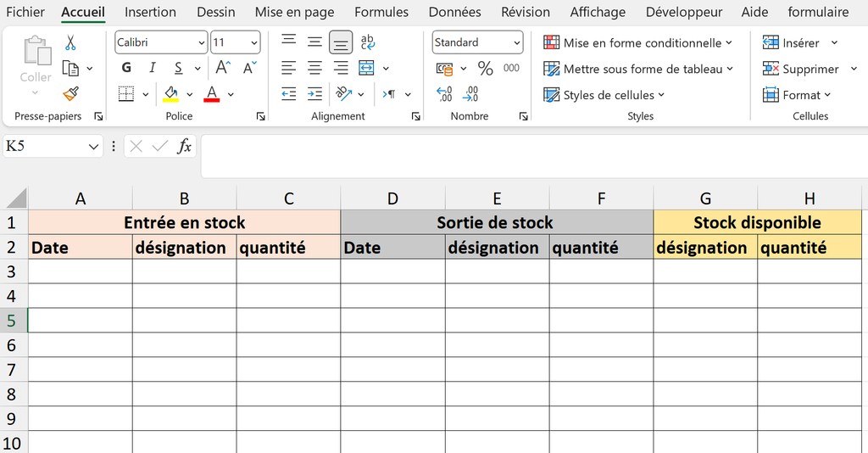Align text right
This screenshot has height=453, width=868.
tap(341, 68)
